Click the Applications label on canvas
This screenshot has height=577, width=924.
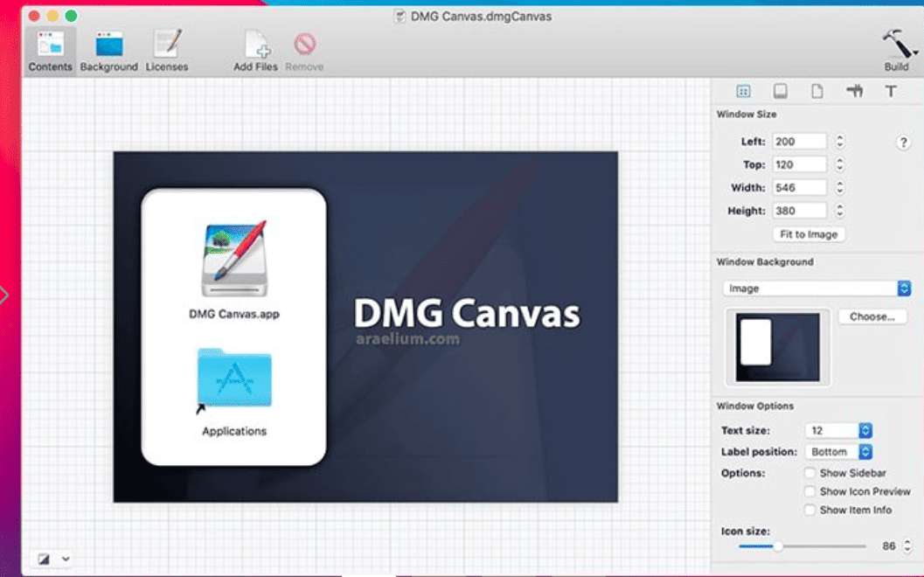(x=234, y=431)
